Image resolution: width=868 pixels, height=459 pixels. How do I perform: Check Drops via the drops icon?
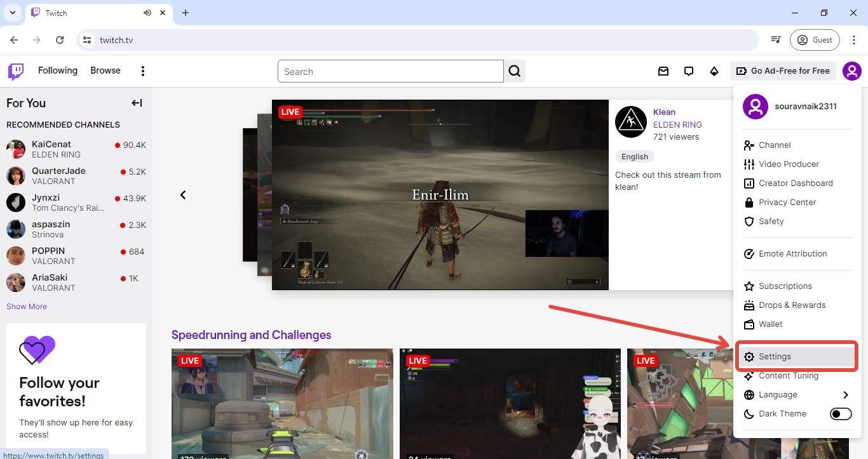coord(714,71)
